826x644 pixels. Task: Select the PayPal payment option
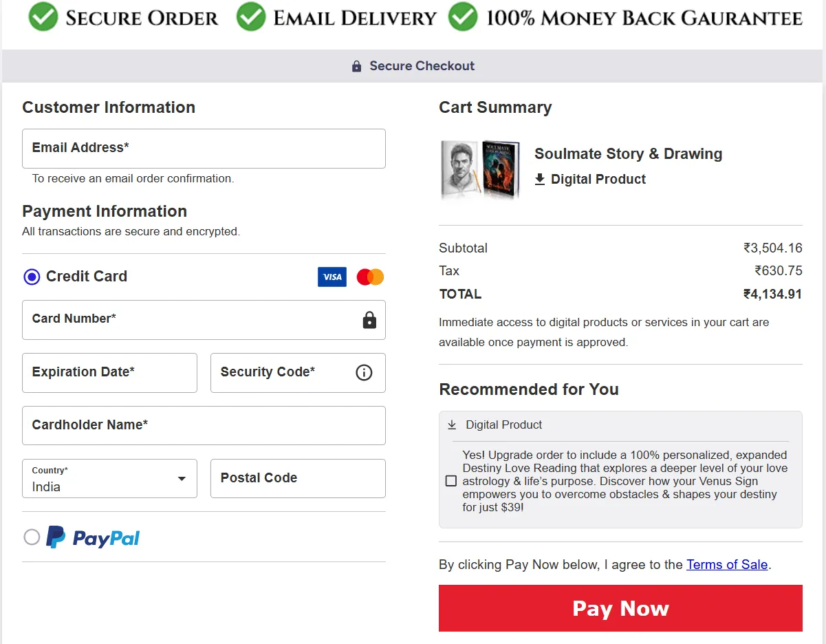tap(32, 537)
